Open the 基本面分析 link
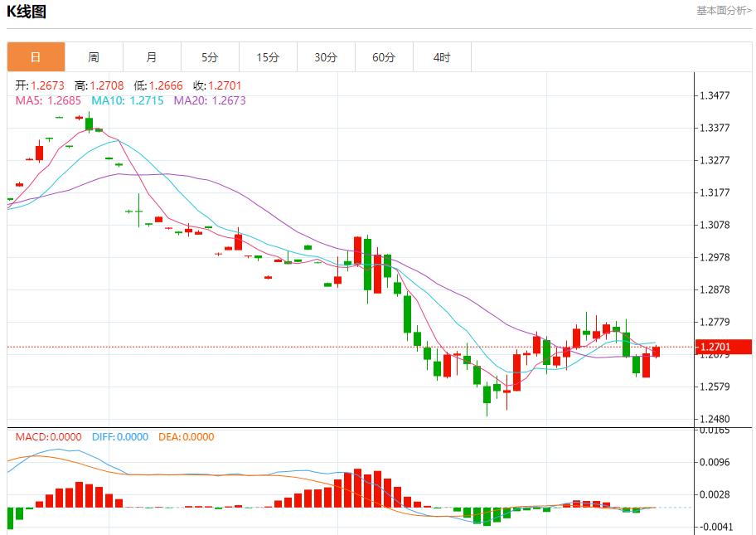 point(724,11)
